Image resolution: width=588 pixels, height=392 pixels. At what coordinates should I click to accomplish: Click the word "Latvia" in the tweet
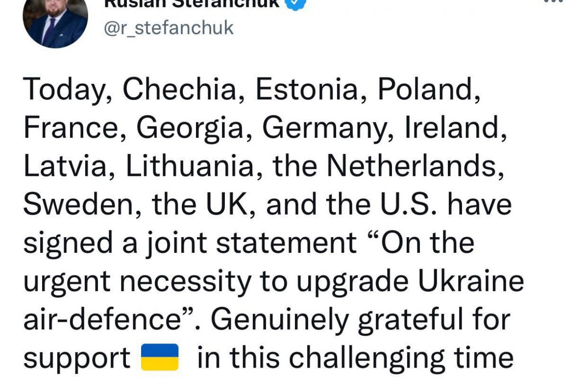66,166
